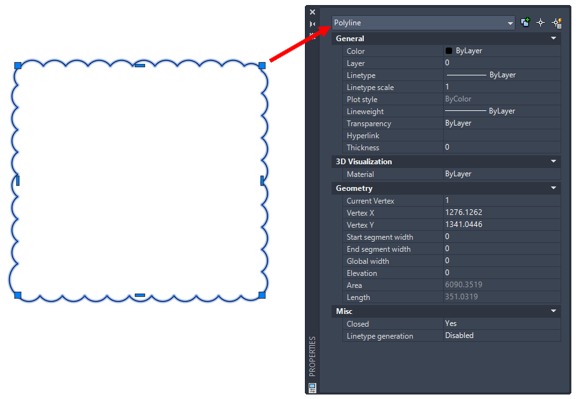Select the black ByLayer color swatch
The height and width of the screenshot is (399, 578).
[449, 51]
